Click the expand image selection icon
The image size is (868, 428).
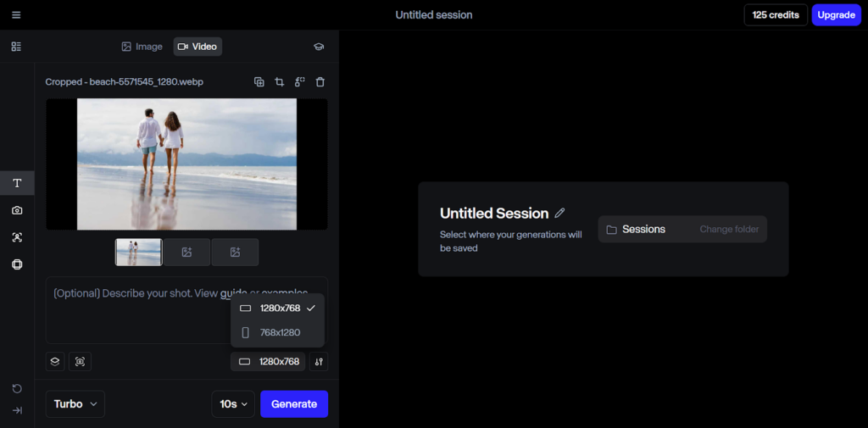[299, 82]
